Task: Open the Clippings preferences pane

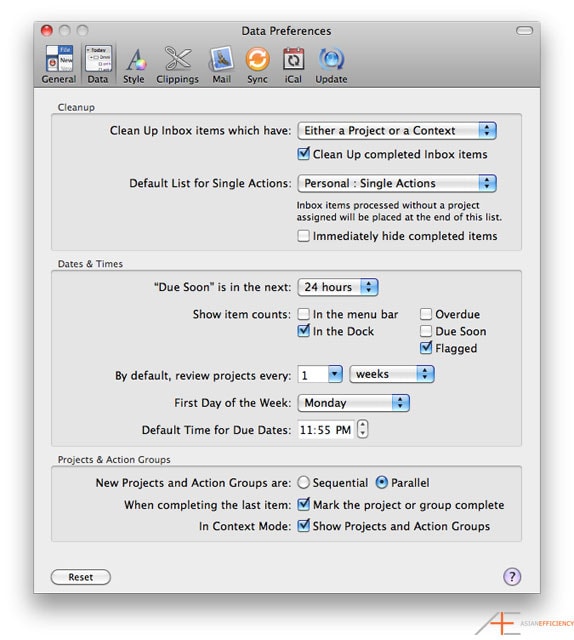Action: [x=177, y=64]
